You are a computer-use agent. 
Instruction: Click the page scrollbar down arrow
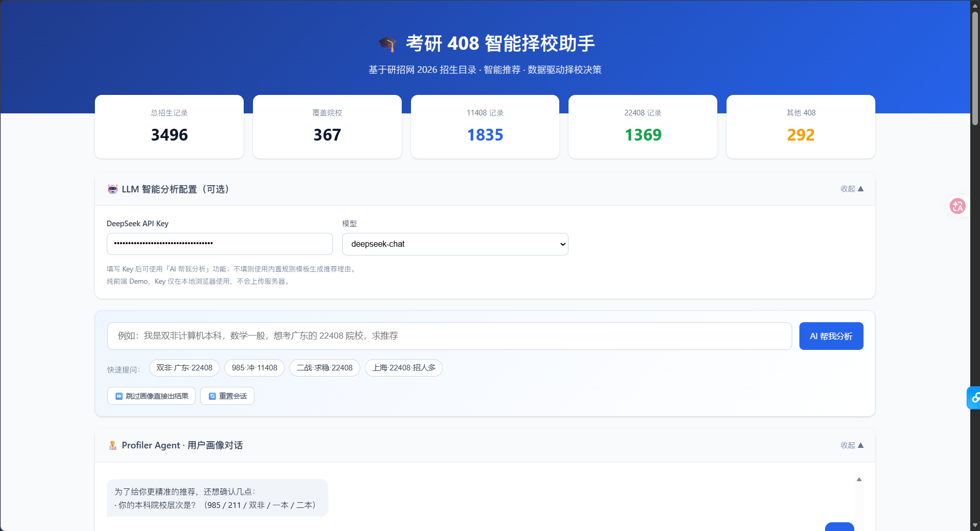pos(975,526)
